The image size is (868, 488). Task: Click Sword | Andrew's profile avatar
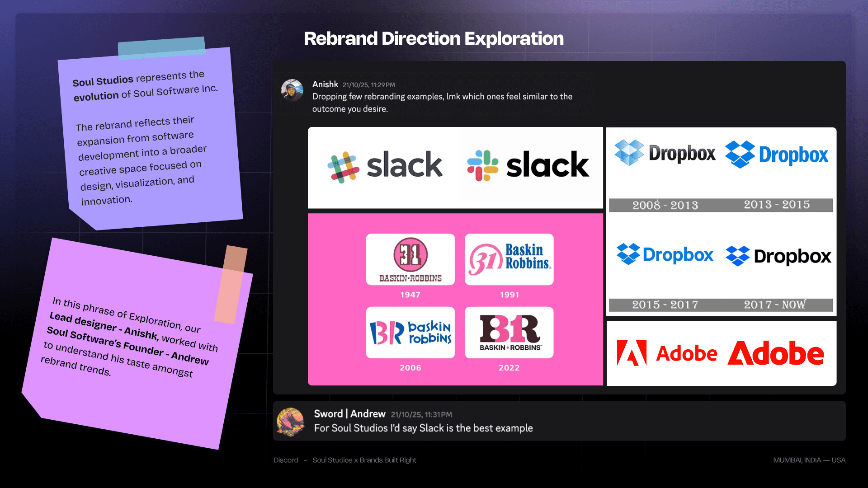tap(290, 422)
